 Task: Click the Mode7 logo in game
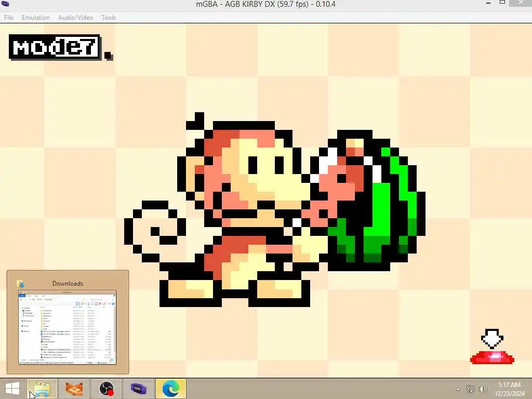click(x=61, y=47)
